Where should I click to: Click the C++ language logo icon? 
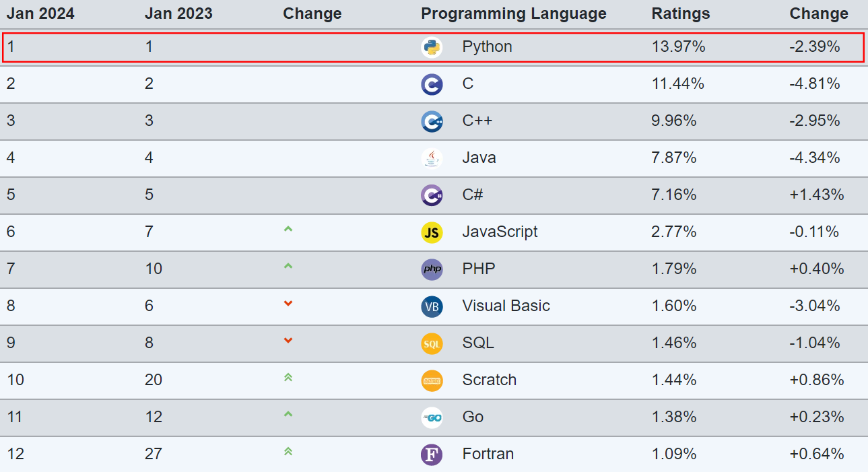click(432, 121)
